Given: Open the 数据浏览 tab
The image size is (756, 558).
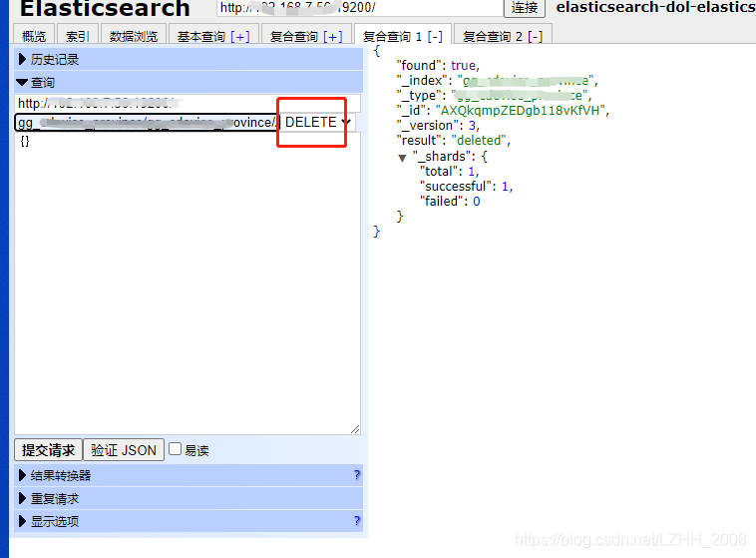Looking at the screenshot, I should (x=134, y=36).
